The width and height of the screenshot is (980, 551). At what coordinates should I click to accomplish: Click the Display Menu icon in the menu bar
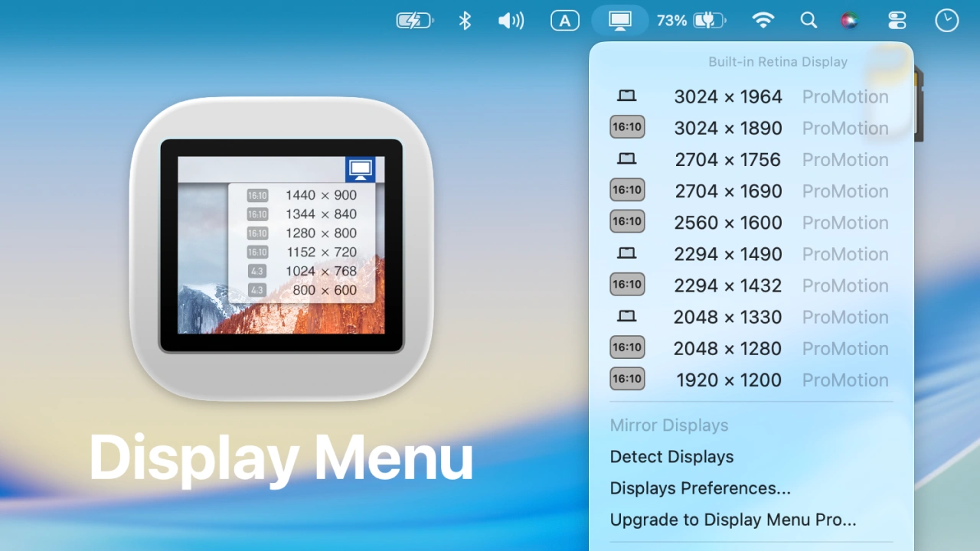tap(620, 20)
